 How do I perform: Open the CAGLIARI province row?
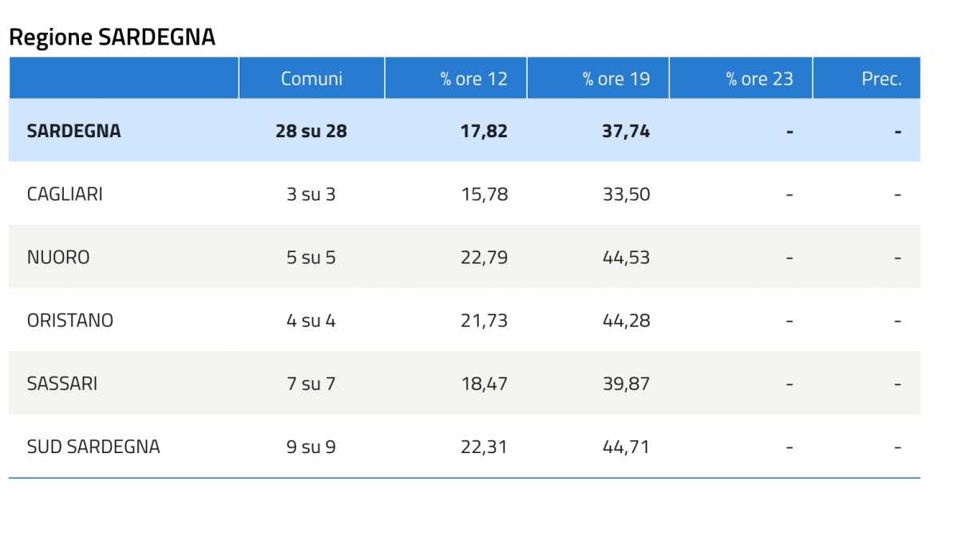65,194
